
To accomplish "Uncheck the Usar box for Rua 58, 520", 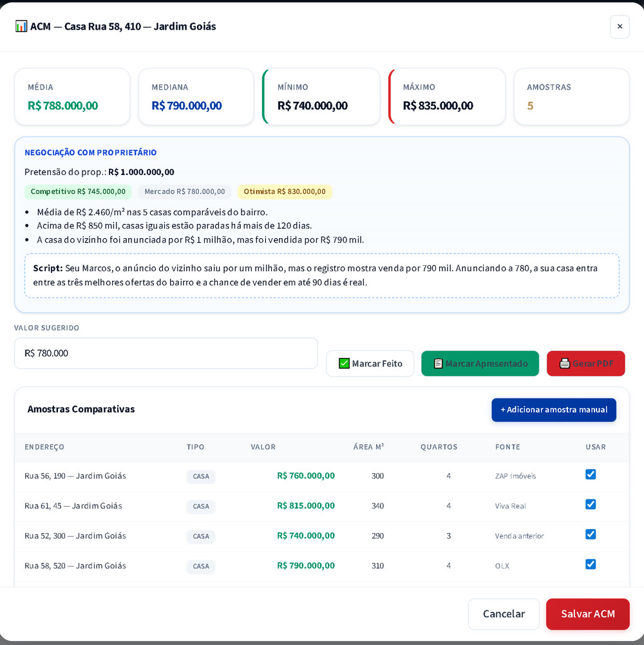I will tap(591, 565).
